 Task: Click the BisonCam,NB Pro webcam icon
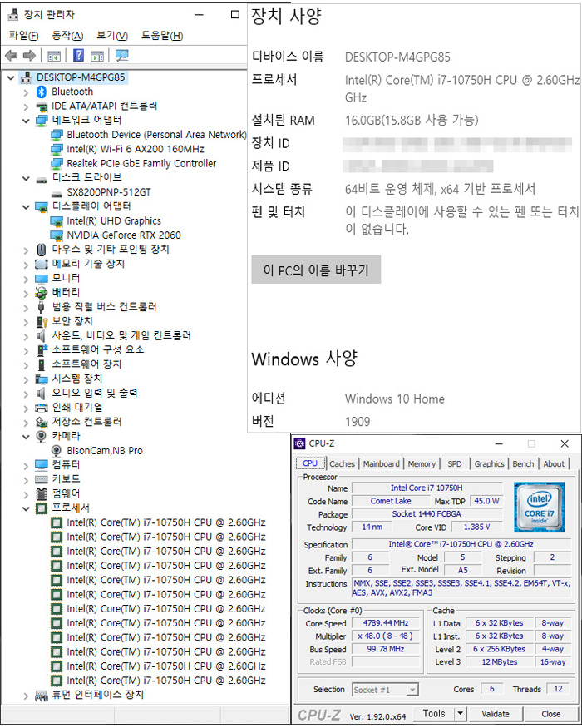tap(57, 450)
